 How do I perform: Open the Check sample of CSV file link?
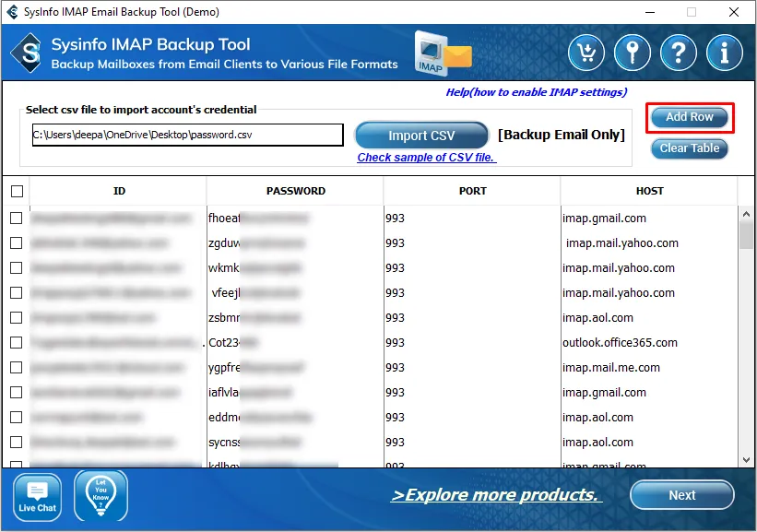click(x=426, y=158)
